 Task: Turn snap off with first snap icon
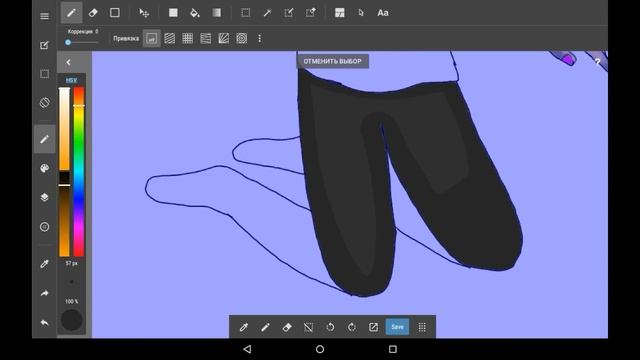(x=151, y=39)
